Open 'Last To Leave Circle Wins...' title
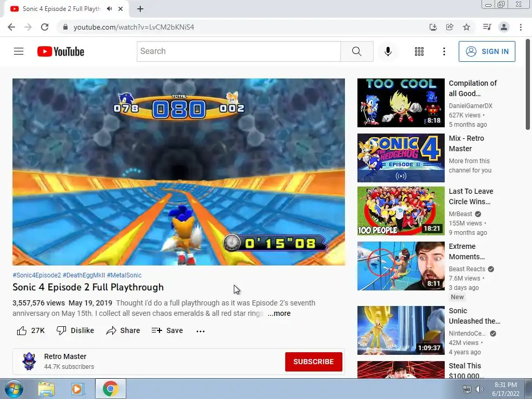Image resolution: width=532 pixels, height=399 pixels. 471,196
